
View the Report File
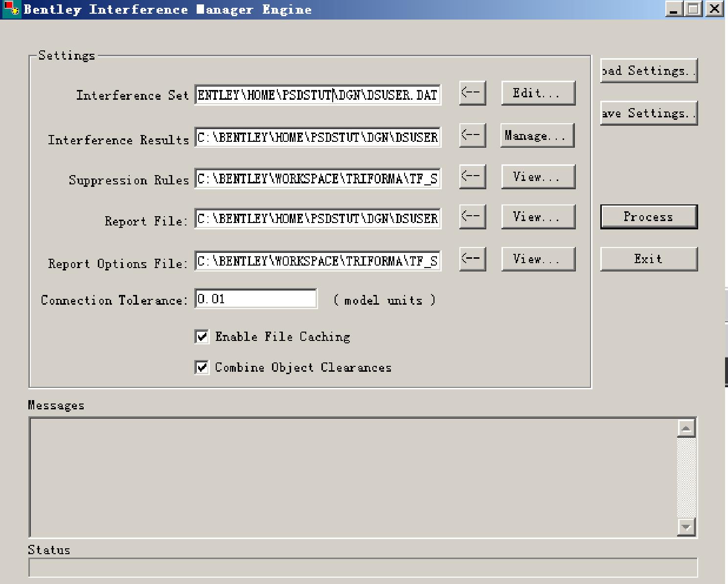click(x=538, y=217)
